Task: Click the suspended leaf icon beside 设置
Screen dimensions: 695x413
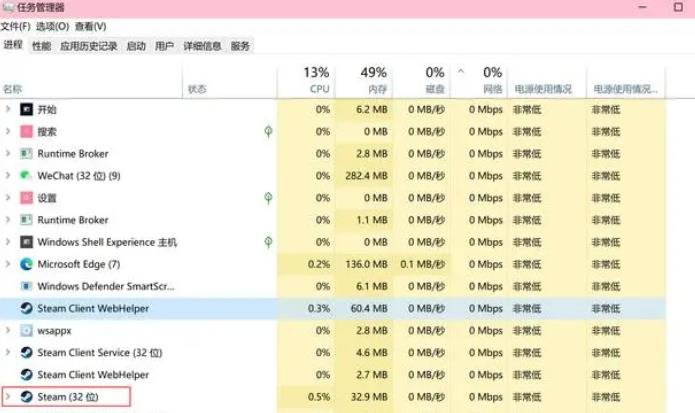Action: coord(268,198)
